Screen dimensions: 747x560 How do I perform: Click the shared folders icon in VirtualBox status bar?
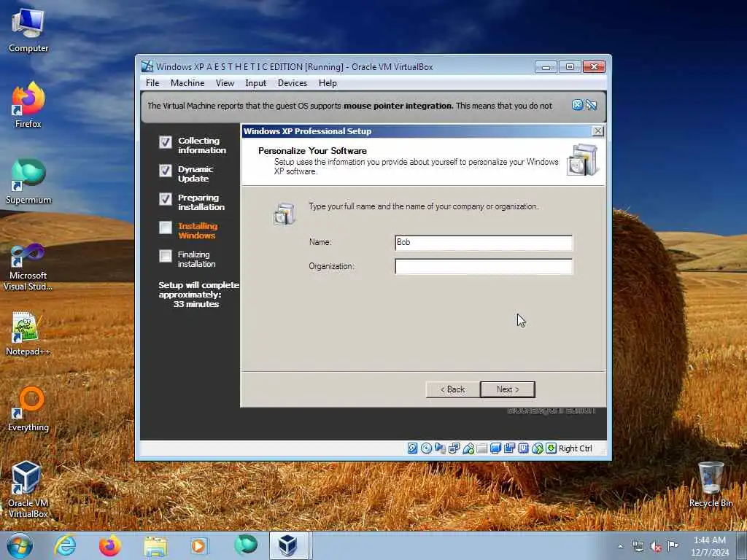[x=482, y=448]
